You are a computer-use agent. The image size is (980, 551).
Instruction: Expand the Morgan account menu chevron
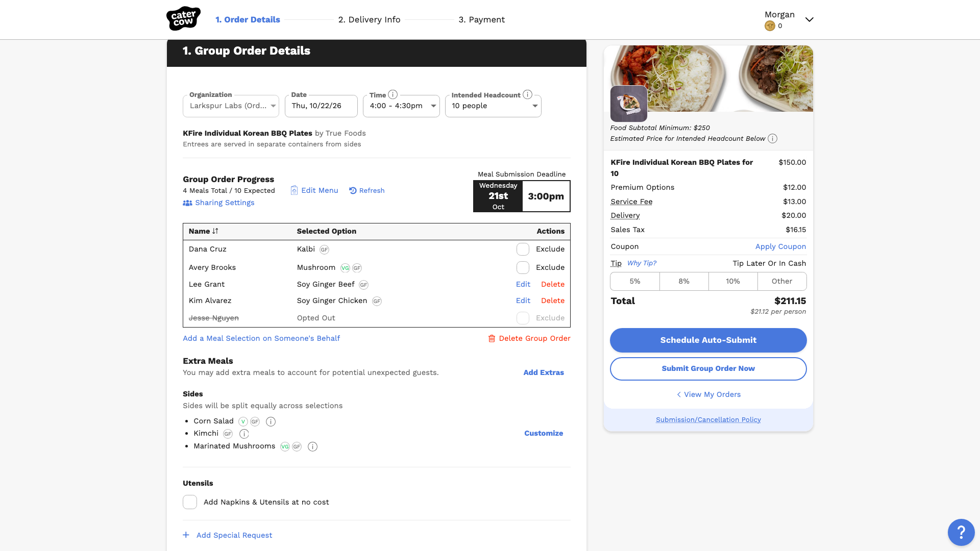coord(809,19)
